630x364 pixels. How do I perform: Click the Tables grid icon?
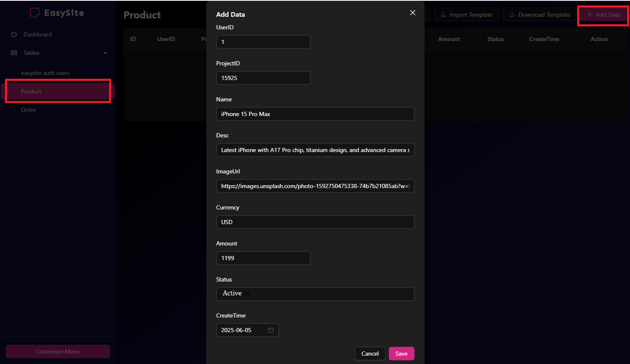pos(14,53)
